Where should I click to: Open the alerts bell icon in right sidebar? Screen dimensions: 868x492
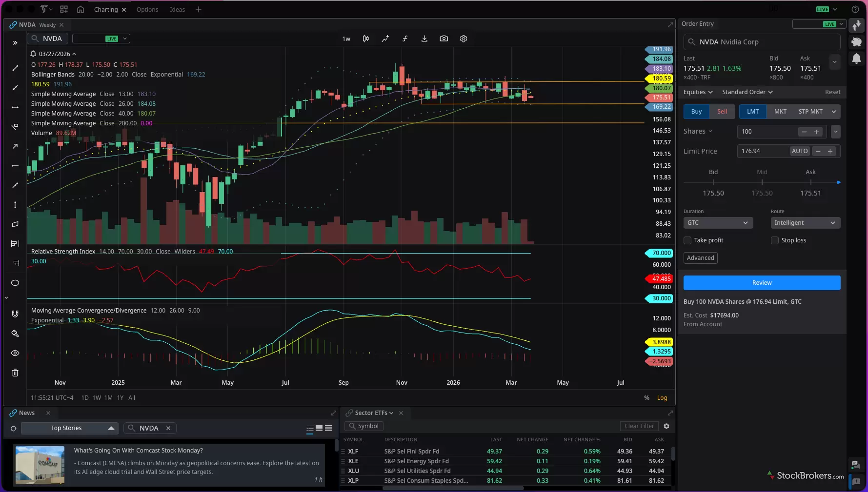pyautogui.click(x=856, y=59)
